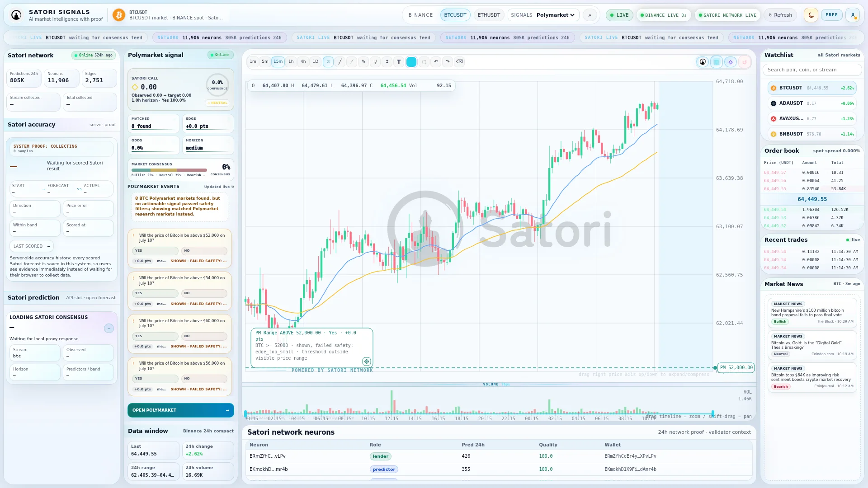The height and width of the screenshot is (488, 868).
Task: Click the orange Bitcoin coin icon in header
Action: [119, 15]
